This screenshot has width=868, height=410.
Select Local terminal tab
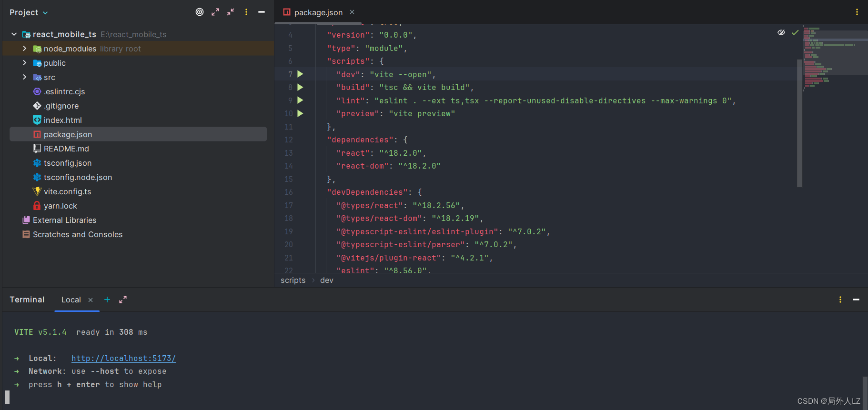pos(71,300)
